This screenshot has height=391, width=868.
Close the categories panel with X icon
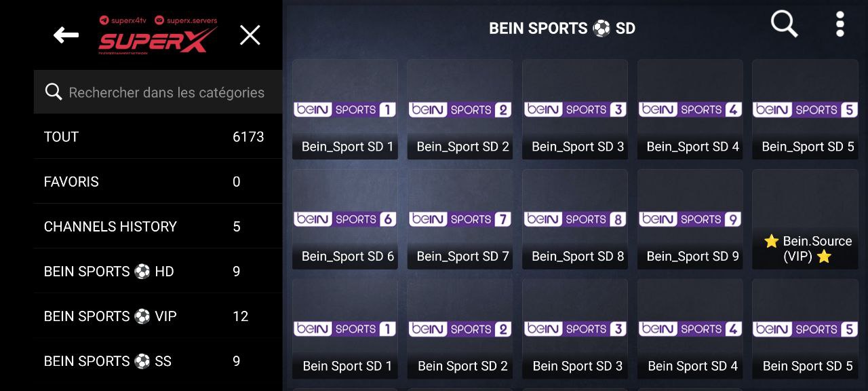(250, 35)
